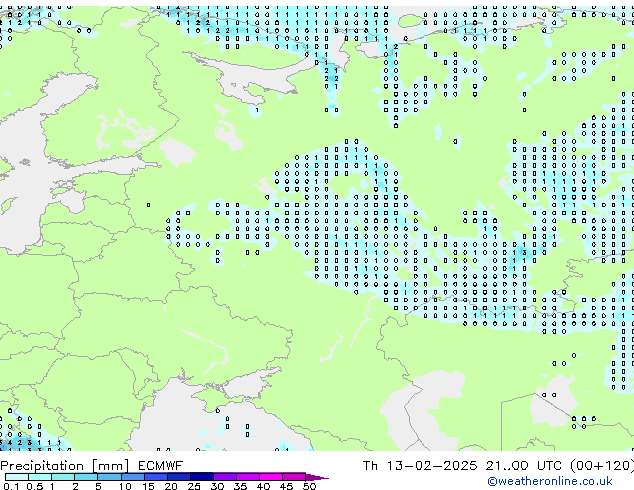Click the 20–25 mm legend swatch
This screenshot has height=490, width=634.
tap(179, 477)
